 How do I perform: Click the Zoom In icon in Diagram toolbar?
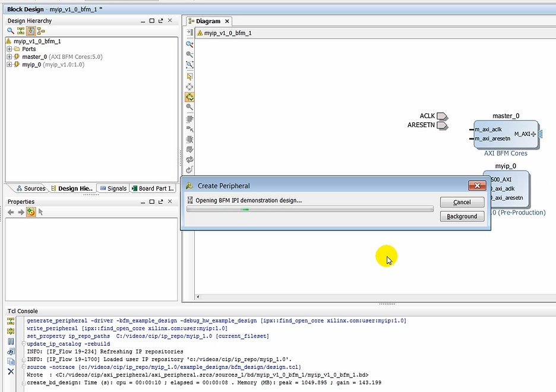point(190,44)
